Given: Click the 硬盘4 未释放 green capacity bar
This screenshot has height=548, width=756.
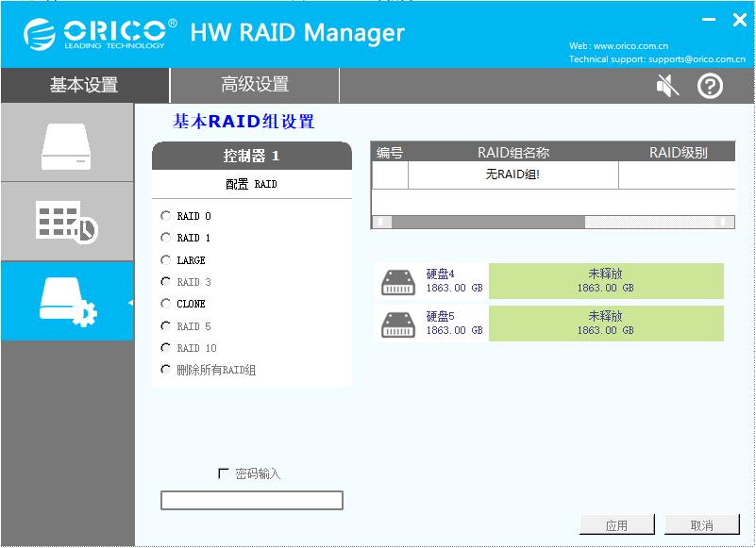Looking at the screenshot, I should (606, 281).
